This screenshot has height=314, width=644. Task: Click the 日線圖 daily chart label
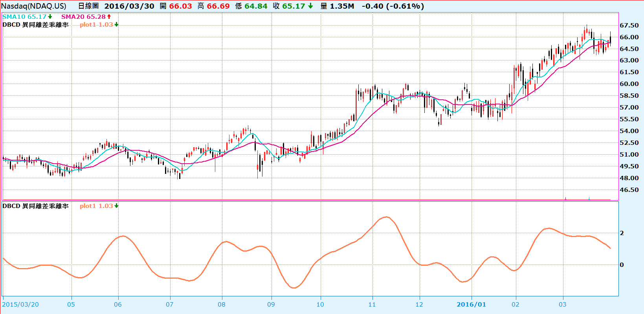coord(88,6)
